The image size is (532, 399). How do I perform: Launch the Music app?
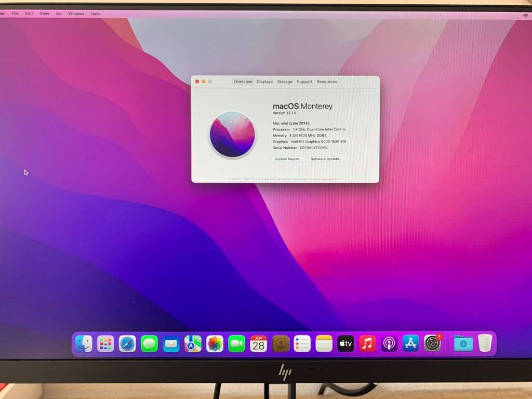click(367, 343)
